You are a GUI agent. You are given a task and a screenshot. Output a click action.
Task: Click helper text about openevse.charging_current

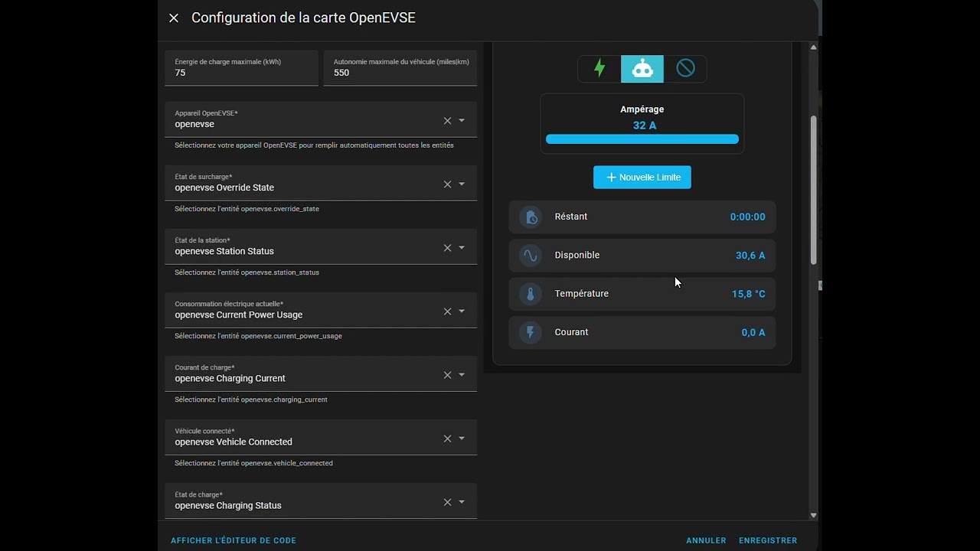(251, 399)
